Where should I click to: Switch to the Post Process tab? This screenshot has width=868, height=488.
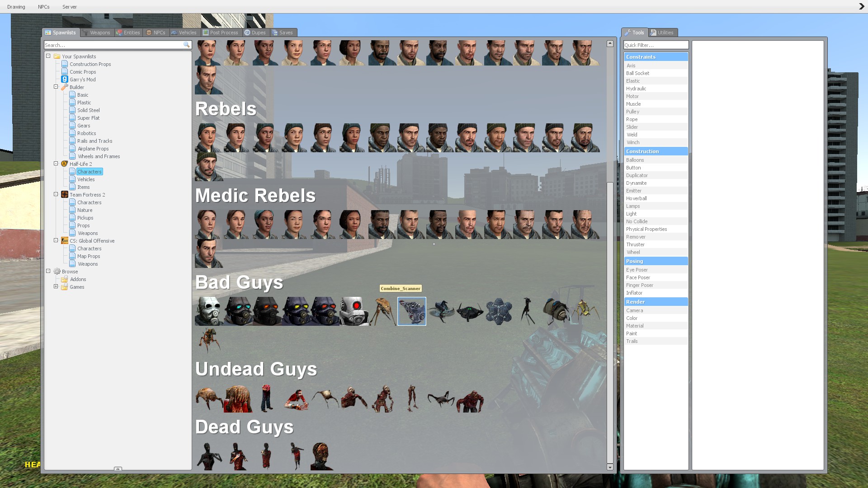tap(221, 33)
